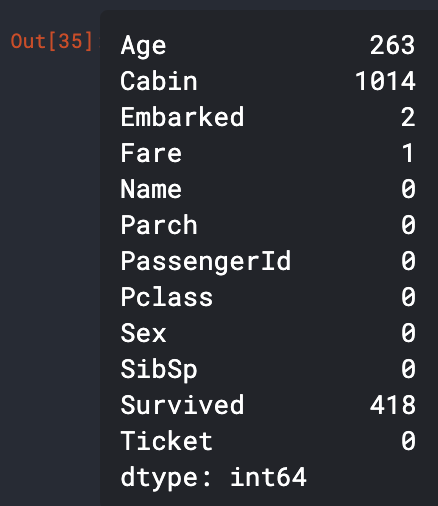This screenshot has height=506, width=438.
Task: Select the 0 value in Ticket row
Action: (x=408, y=441)
